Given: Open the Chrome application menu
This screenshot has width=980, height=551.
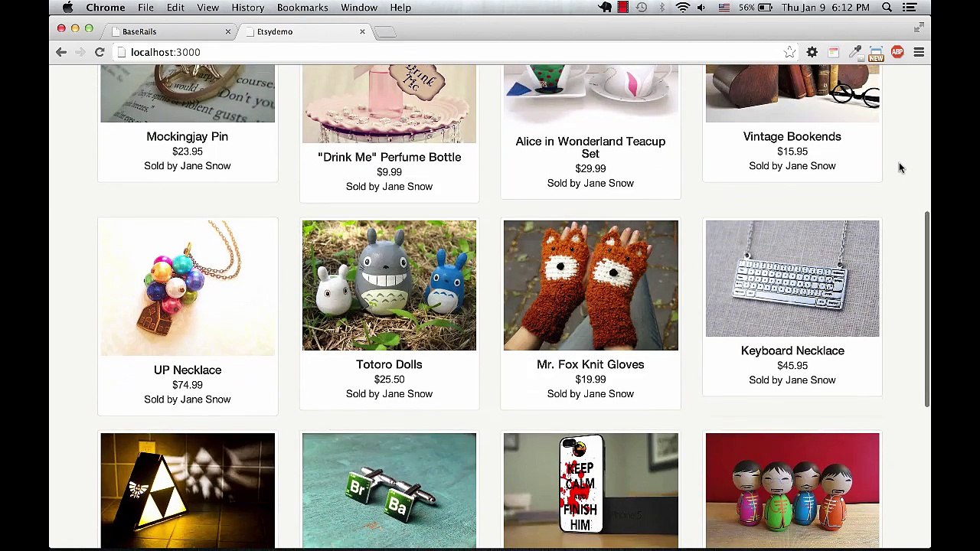Looking at the screenshot, I should [106, 8].
